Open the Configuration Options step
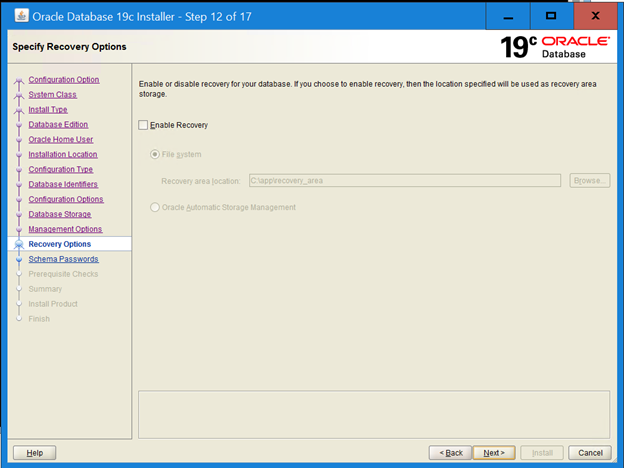Screen dimensions: 624x468 point(66,199)
